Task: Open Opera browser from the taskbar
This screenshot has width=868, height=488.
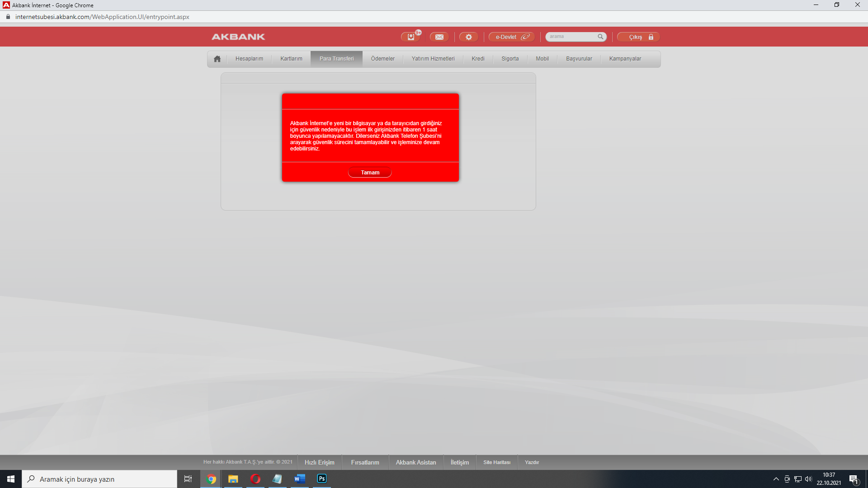Action: click(255, 479)
